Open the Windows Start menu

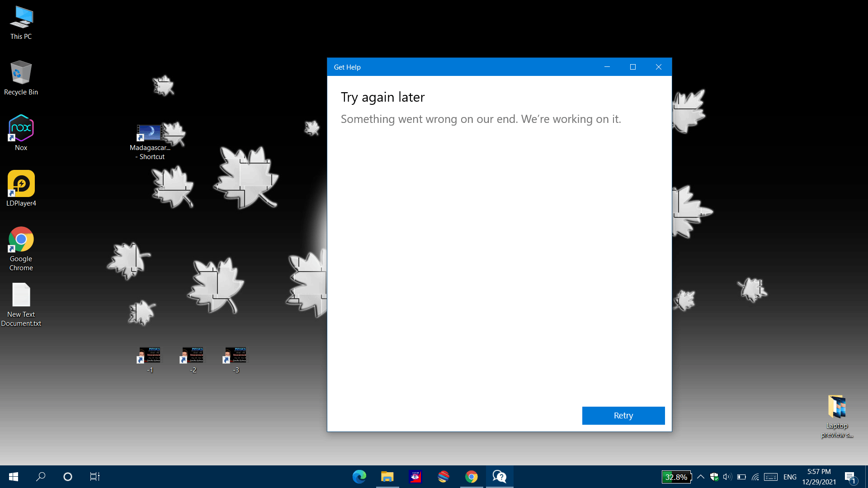point(14,477)
